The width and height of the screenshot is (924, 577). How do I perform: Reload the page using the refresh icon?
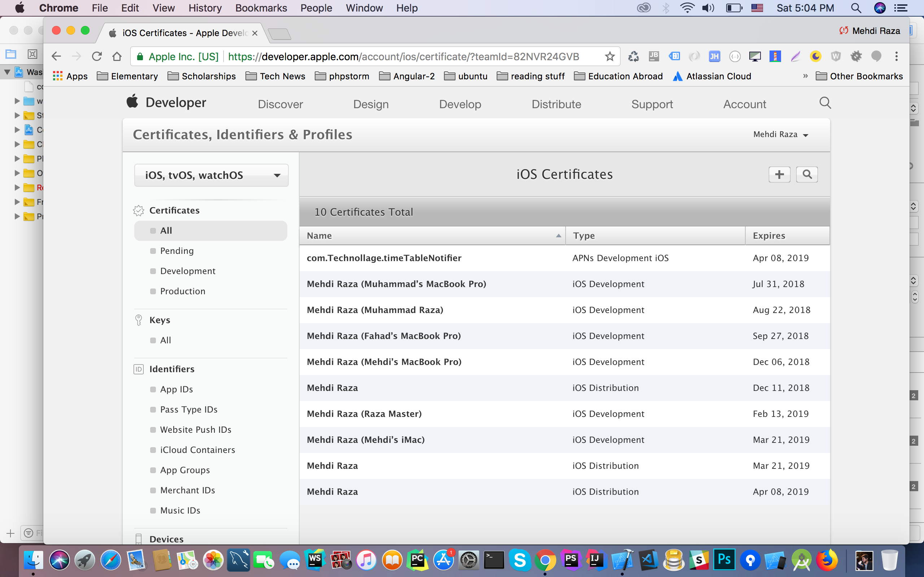click(97, 57)
